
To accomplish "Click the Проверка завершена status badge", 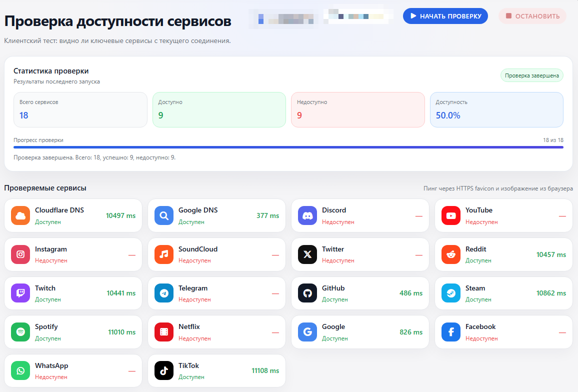I will (x=531, y=75).
